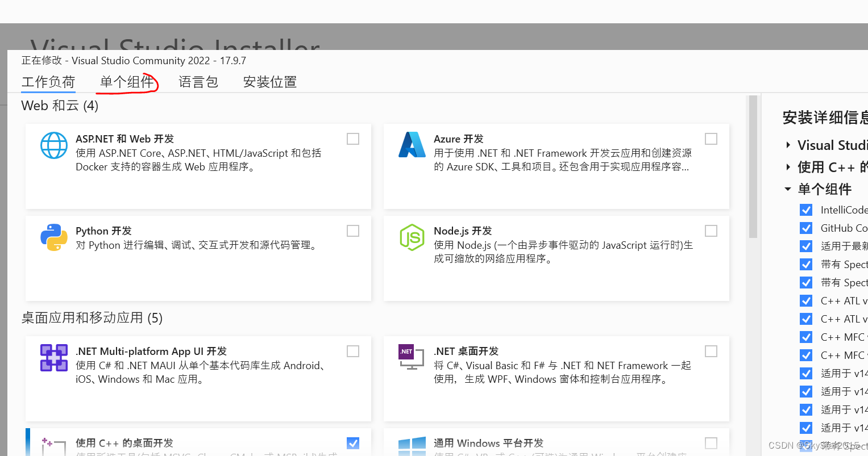Click the .NET Multi-platform App UI 开发 title
This screenshot has height=456, width=868.
[151, 352]
